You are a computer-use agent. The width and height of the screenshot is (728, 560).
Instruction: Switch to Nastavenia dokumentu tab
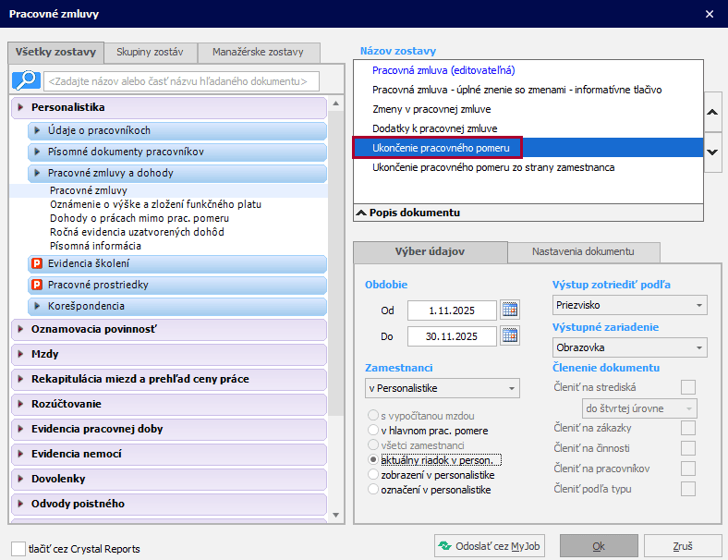point(584,252)
